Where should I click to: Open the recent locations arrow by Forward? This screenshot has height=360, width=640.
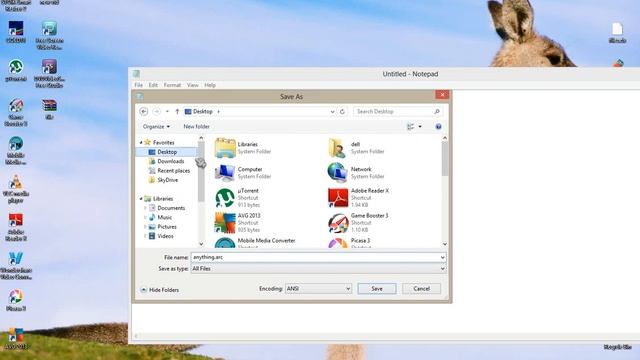pos(167,111)
